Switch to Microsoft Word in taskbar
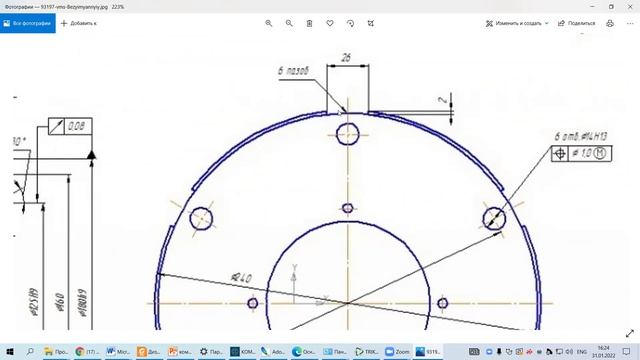Screen dimensions: 640x360 click(x=118, y=351)
